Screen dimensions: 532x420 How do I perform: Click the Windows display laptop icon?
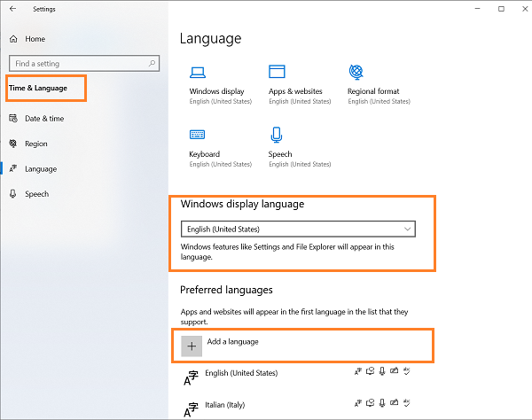[198, 72]
